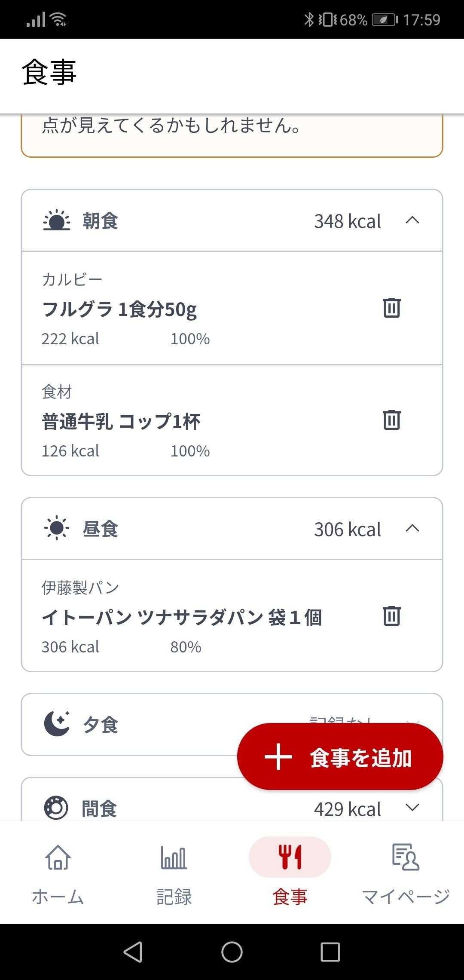Image resolution: width=464 pixels, height=980 pixels.
Task: Tap the dinner moon icon
Action: 57,724
